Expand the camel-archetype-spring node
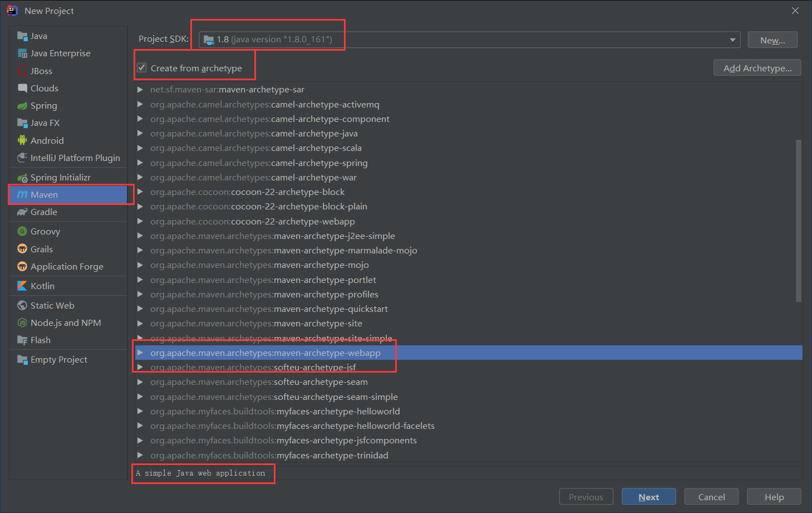 click(140, 163)
